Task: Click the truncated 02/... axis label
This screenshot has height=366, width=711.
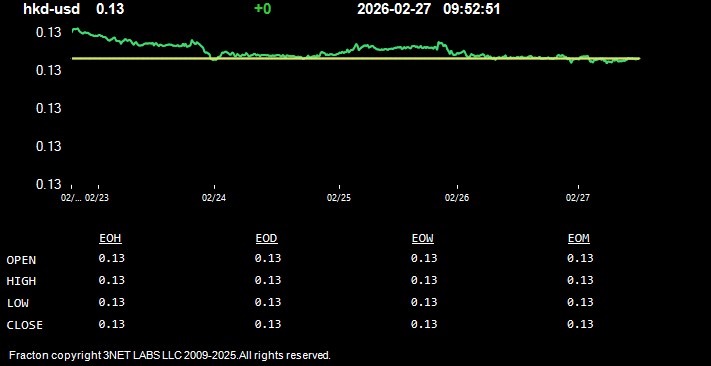Action: pyautogui.click(x=72, y=198)
